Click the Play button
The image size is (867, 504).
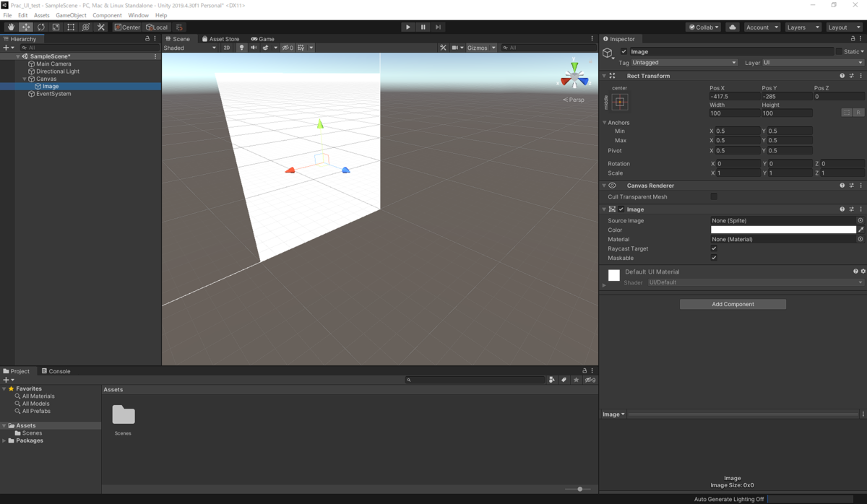[408, 27]
